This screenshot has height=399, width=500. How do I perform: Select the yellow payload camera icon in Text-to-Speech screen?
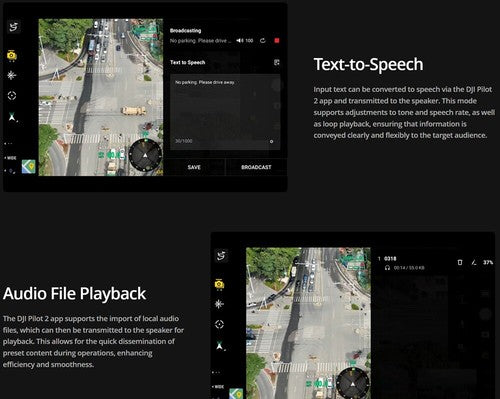[12, 55]
